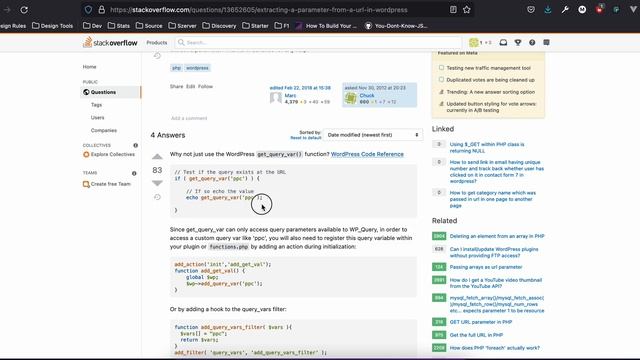
Task: Open linked question Using $_GET within PHP class
Action: click(487, 147)
